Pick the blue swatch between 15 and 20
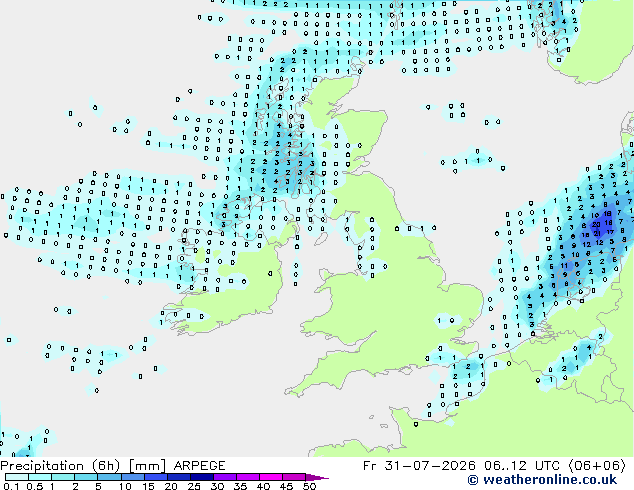 pyautogui.click(x=156, y=477)
